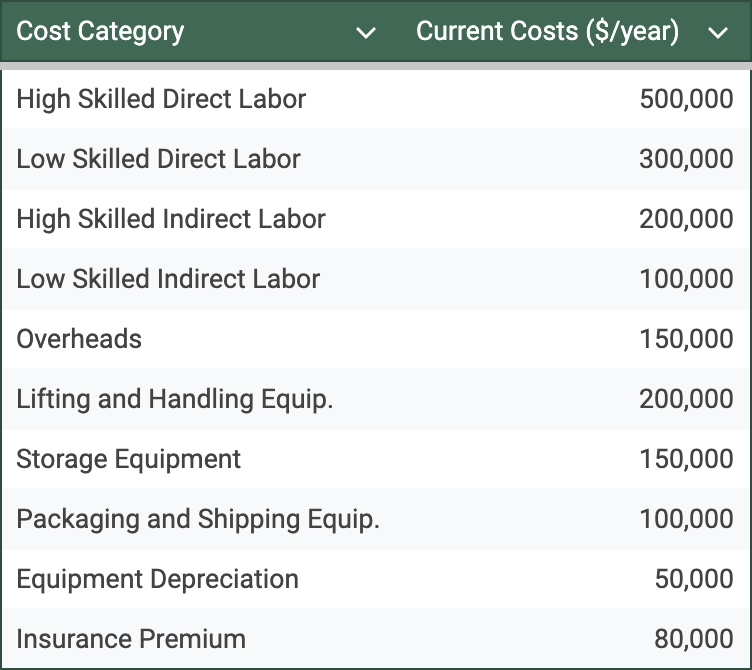
Task: Click the Cost Category header text
Action: (100, 32)
